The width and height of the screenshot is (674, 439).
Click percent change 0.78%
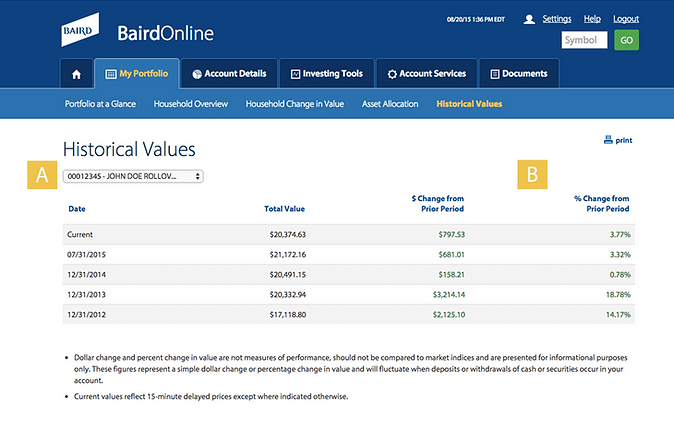click(620, 274)
